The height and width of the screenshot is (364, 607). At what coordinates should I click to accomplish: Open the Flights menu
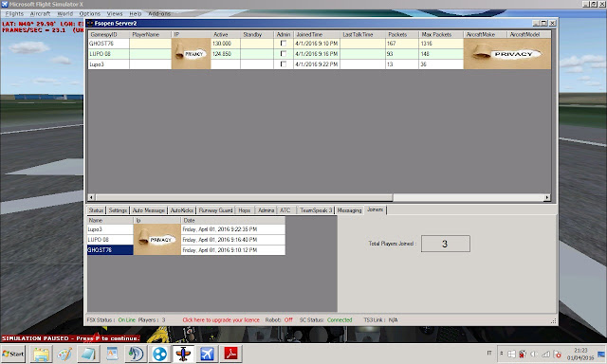(14, 13)
